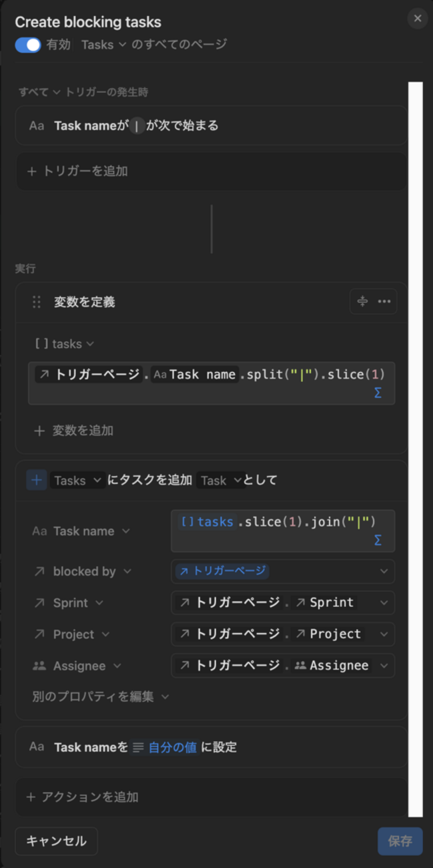Viewport: 433px width, 868px height.
Task: Open the blocked by トリガーページ value dropdown
Action: click(x=283, y=571)
